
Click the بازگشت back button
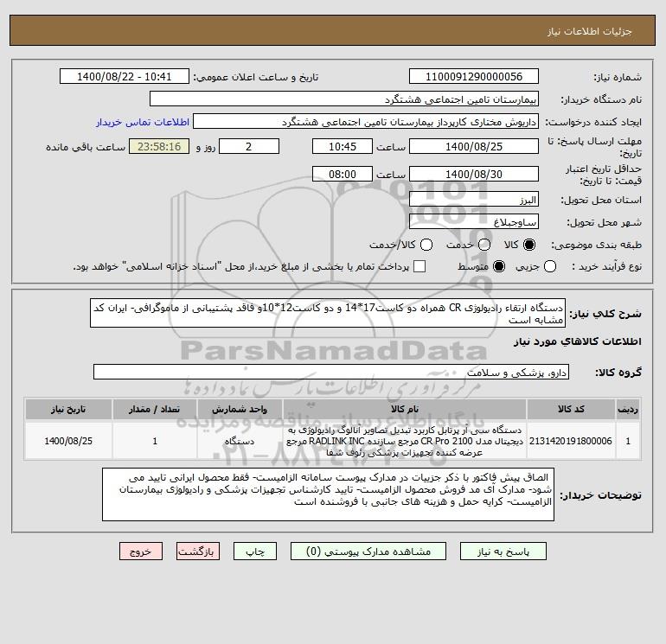pyautogui.click(x=198, y=552)
